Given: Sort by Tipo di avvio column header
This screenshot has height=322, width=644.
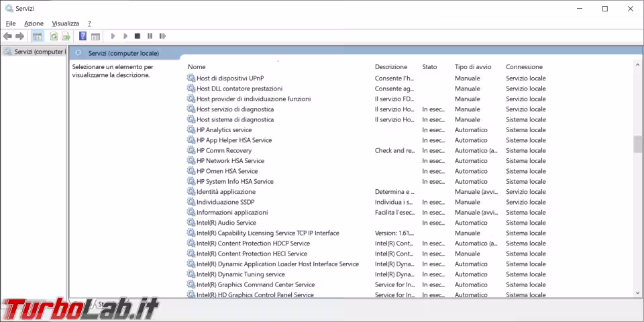Looking at the screenshot, I should (473, 66).
